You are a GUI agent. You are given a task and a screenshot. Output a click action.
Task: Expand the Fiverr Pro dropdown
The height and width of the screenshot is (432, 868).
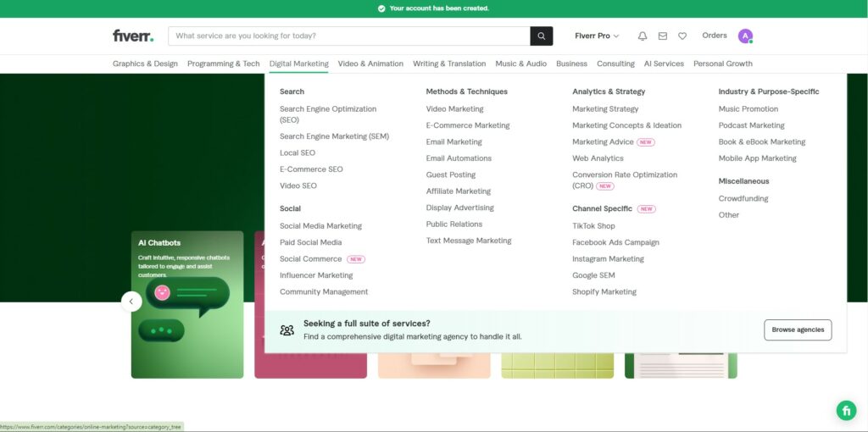[x=597, y=36]
